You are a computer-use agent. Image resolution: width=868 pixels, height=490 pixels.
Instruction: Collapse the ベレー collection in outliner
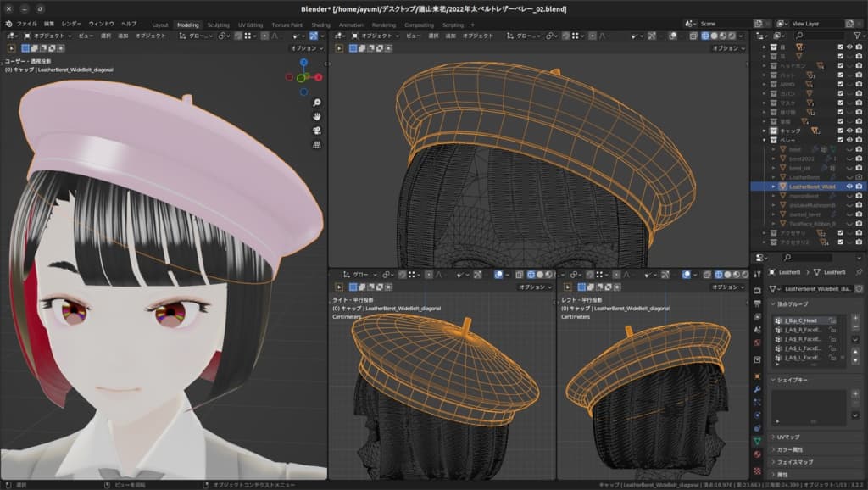(x=764, y=140)
